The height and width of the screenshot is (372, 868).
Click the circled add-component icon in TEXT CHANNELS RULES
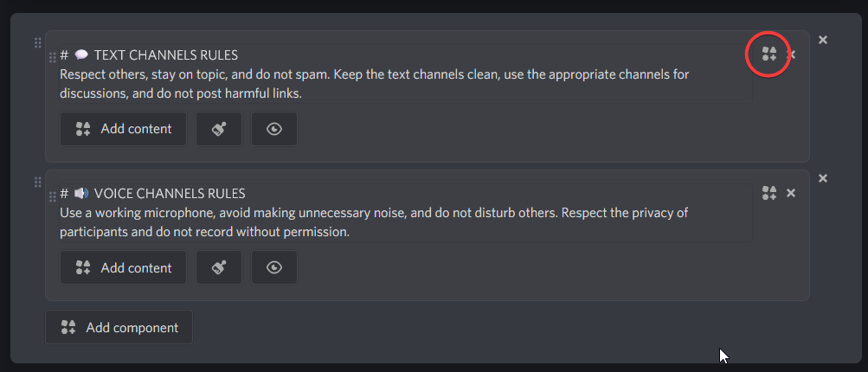tap(768, 54)
